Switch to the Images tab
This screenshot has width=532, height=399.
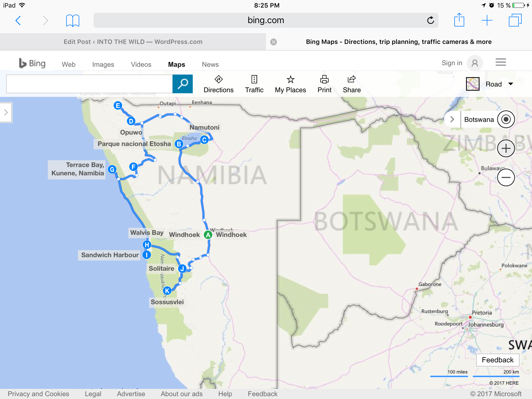(x=103, y=64)
